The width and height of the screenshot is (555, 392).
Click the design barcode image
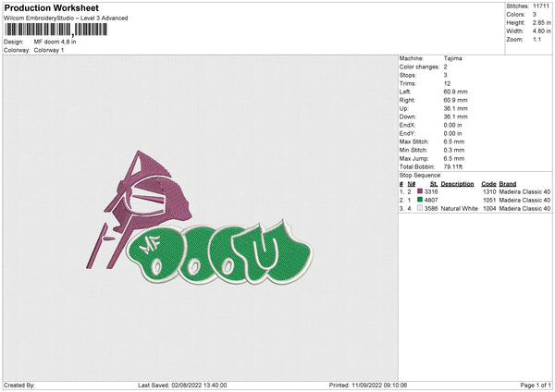(x=55, y=30)
